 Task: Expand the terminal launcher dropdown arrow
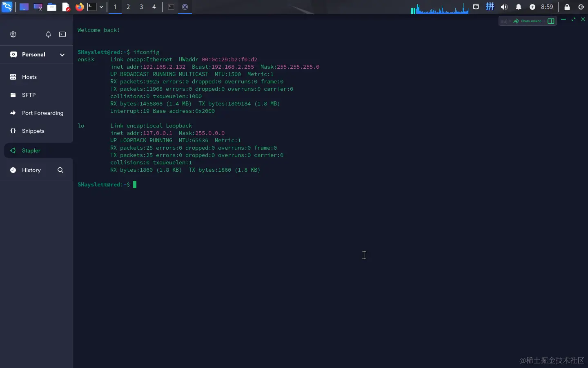point(101,7)
